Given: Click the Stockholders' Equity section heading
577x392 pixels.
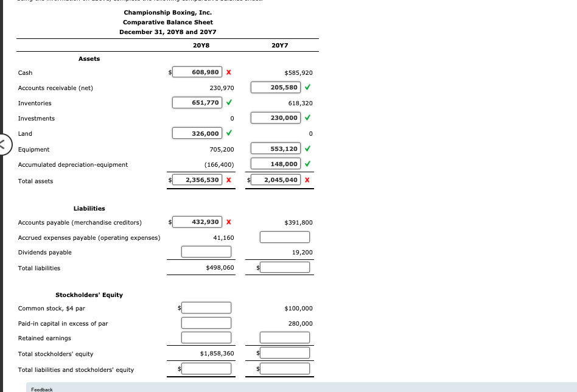Looking at the screenshot, I should pyautogui.click(x=89, y=295).
